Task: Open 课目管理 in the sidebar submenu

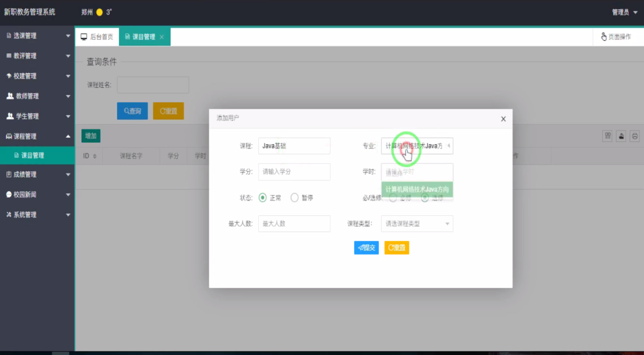Action: [x=37, y=155]
